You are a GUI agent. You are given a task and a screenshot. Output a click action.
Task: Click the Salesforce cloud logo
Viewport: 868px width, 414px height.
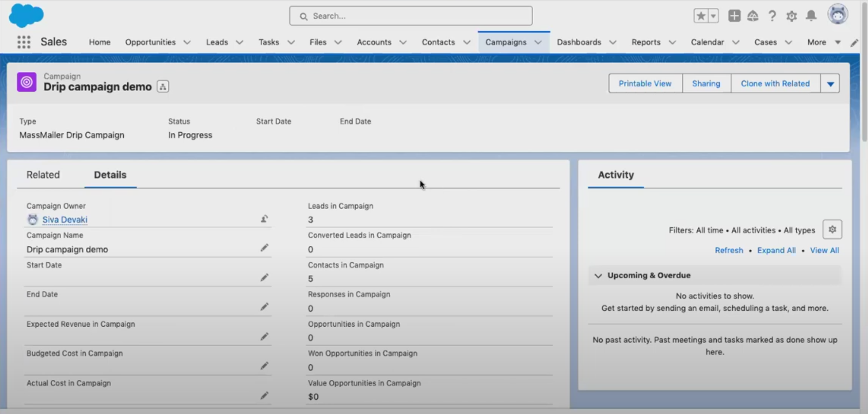26,16
